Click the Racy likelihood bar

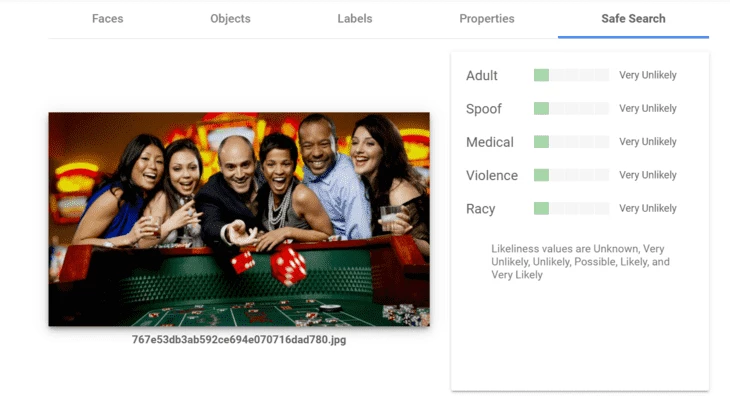click(571, 208)
